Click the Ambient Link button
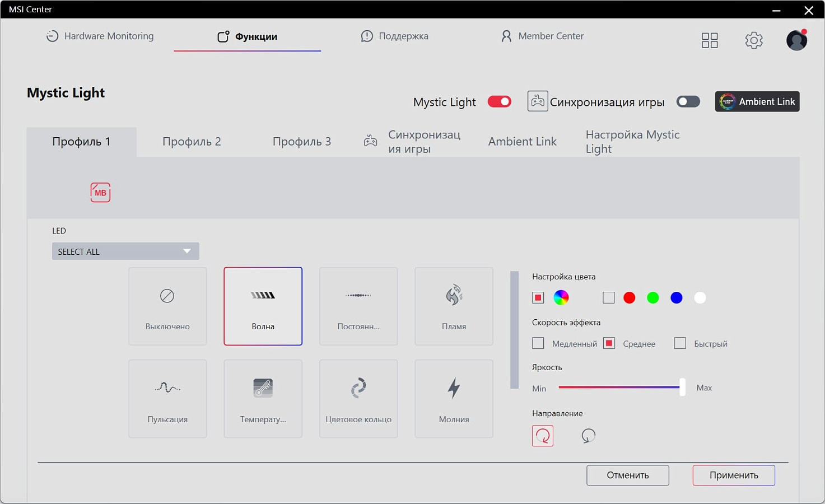 pos(757,101)
